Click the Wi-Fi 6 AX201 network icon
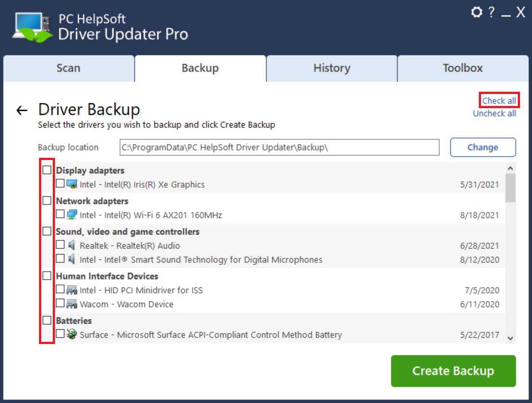 (x=72, y=215)
